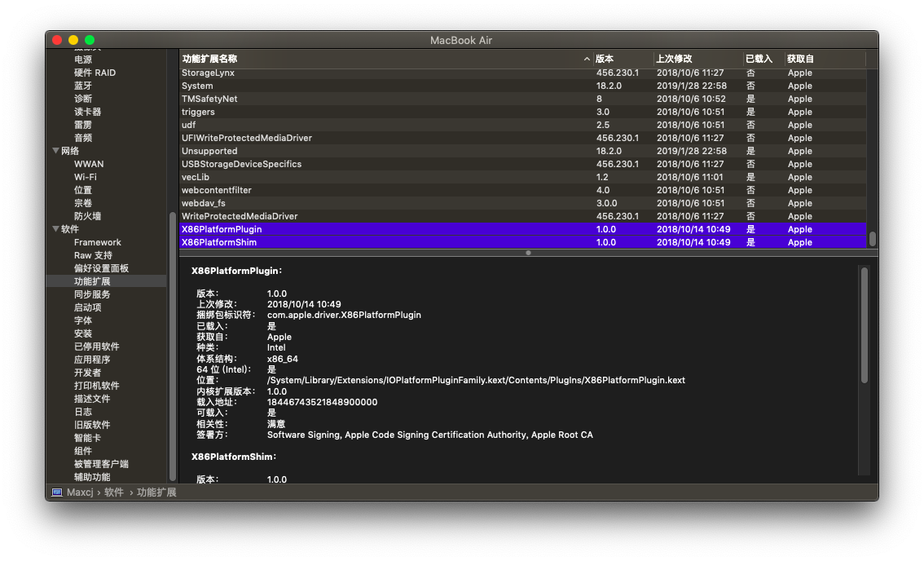Click 功能扩展 in the path bar
Viewport: 924px width, 561px height.
156,493
